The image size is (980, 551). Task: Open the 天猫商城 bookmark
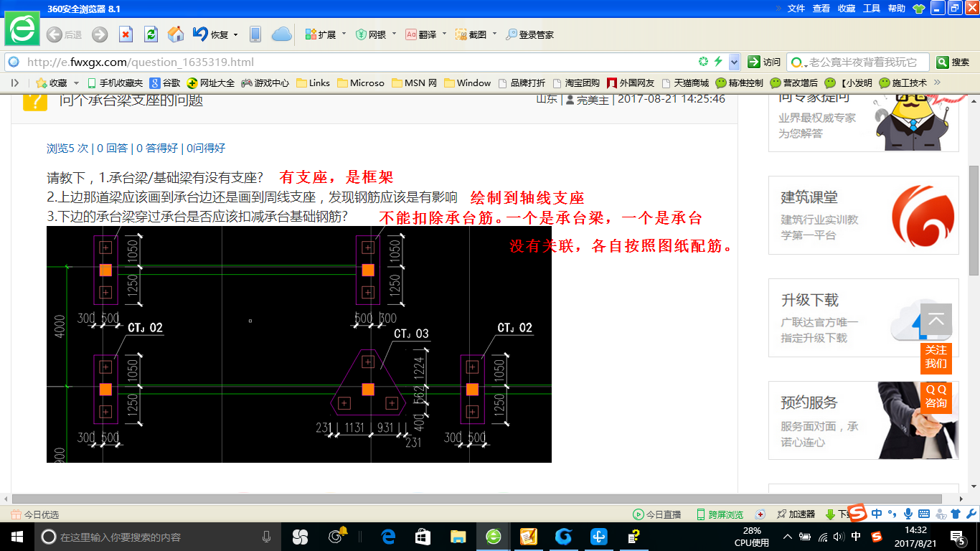click(684, 83)
